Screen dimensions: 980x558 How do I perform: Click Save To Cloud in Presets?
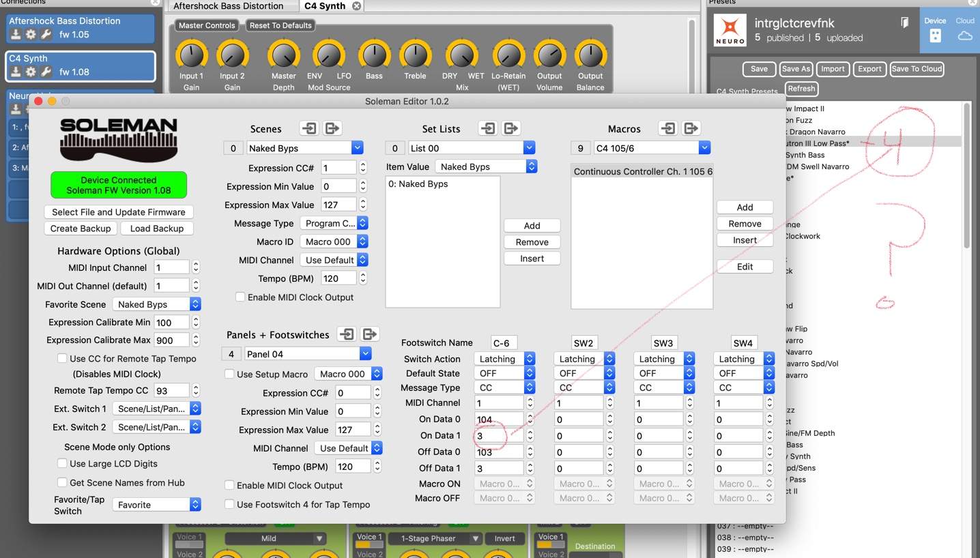[917, 69]
